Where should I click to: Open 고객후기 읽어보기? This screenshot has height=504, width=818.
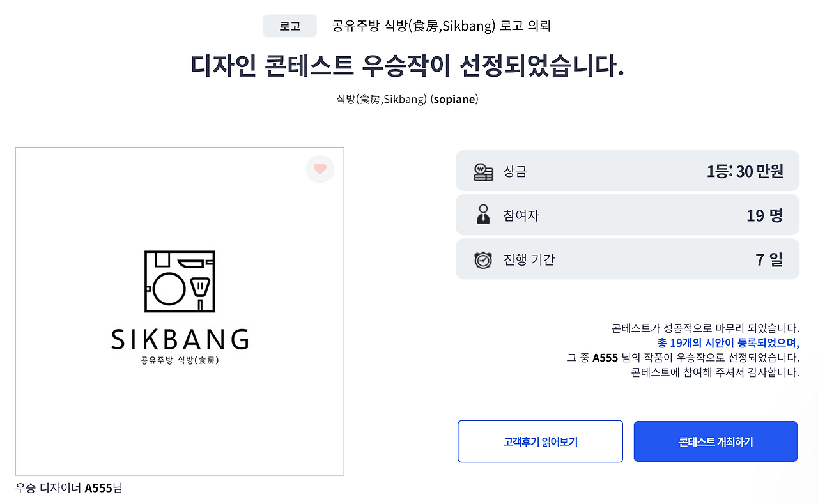[x=540, y=441]
